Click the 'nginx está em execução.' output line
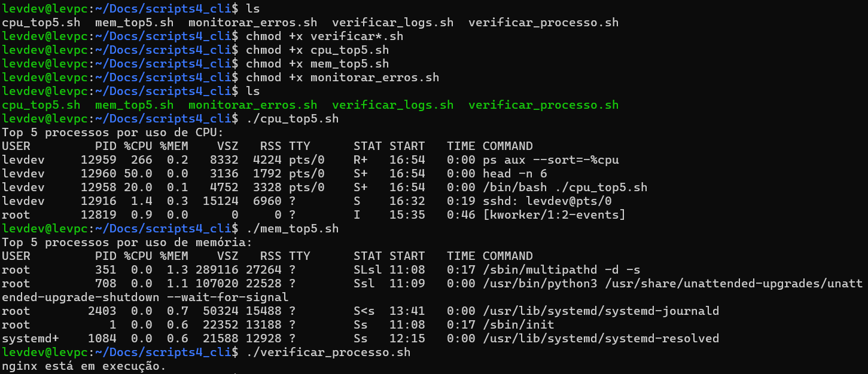The height and width of the screenshot is (374, 868). [x=84, y=366]
